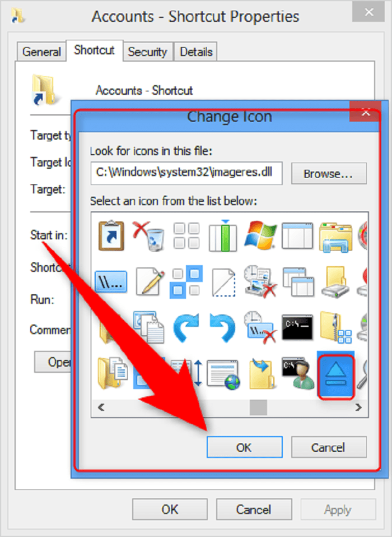Click the left arrow of icon list scrollbar
The image size is (392, 537).
click(101, 407)
